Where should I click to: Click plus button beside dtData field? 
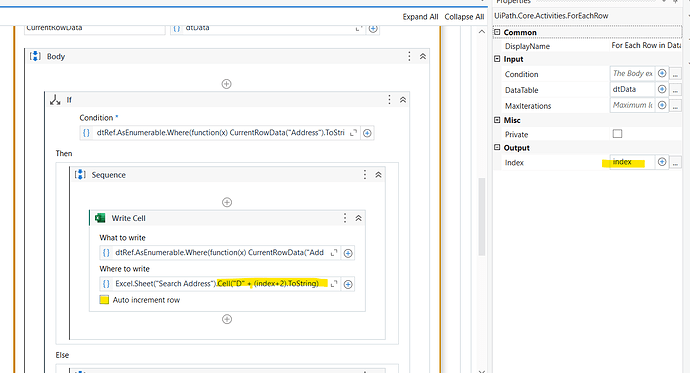[373, 29]
